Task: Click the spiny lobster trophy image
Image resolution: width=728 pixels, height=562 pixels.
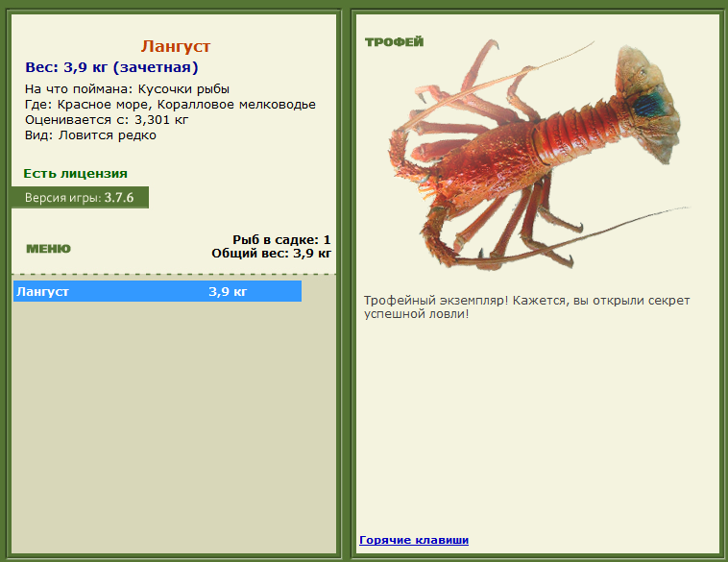Action: coord(534,155)
